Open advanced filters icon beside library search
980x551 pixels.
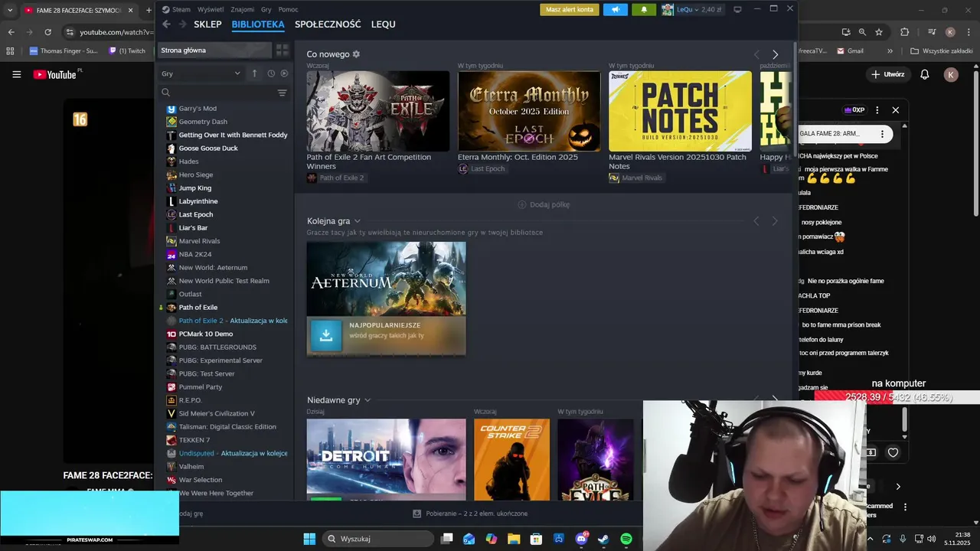tap(282, 93)
